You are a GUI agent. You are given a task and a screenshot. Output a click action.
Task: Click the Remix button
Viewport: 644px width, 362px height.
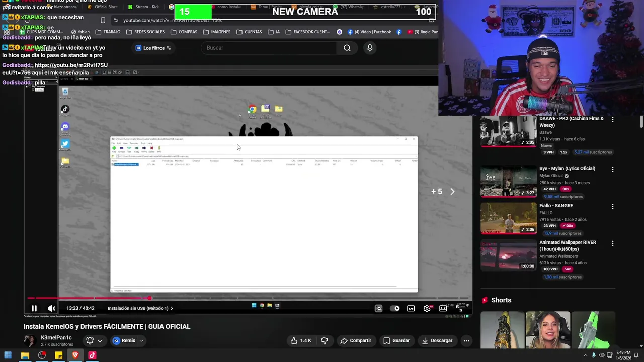coord(124,341)
